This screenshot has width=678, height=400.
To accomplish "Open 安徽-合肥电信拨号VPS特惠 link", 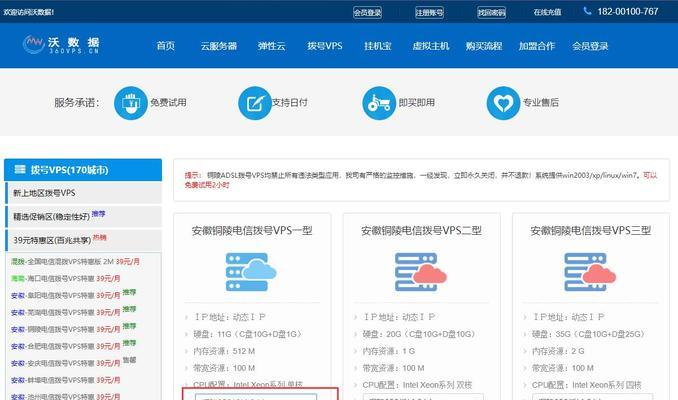I will pos(66,346).
